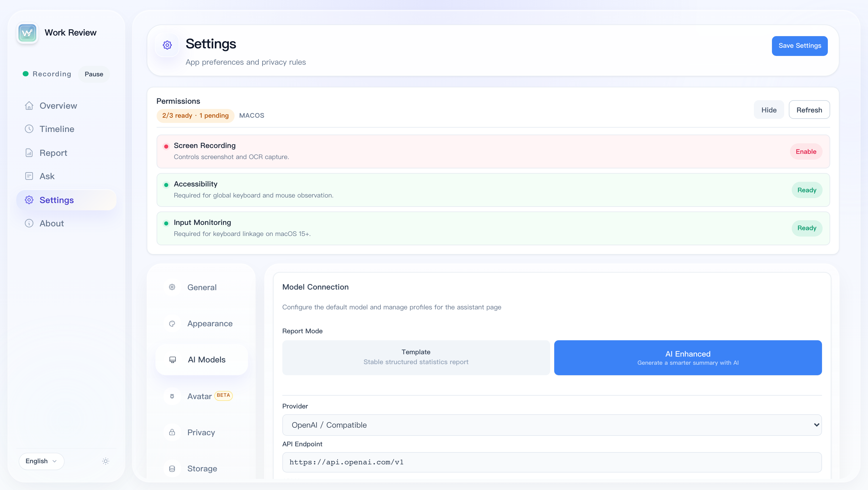
Task: Click the MACOS label
Action: (x=251, y=116)
